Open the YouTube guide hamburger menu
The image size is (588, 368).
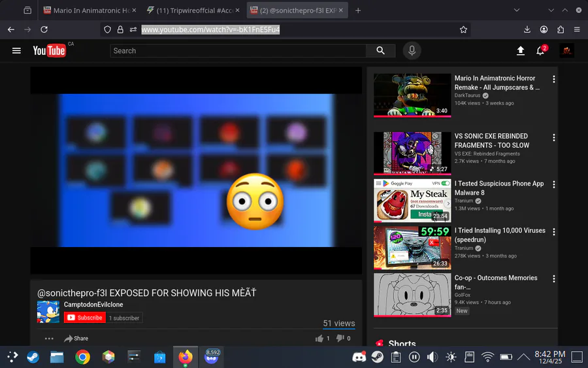click(16, 50)
